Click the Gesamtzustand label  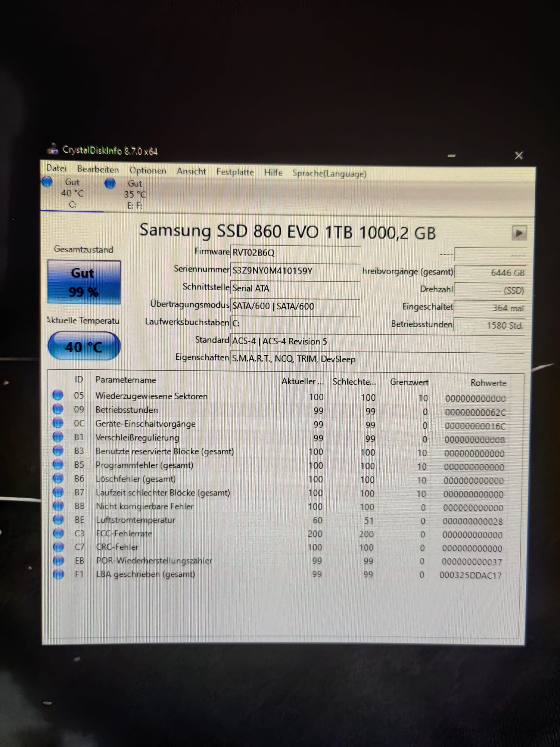[x=83, y=249]
